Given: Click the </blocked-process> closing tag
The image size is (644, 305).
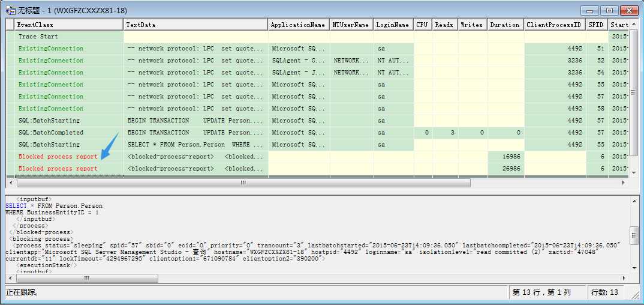Looking at the screenshot, I should (x=41, y=232).
